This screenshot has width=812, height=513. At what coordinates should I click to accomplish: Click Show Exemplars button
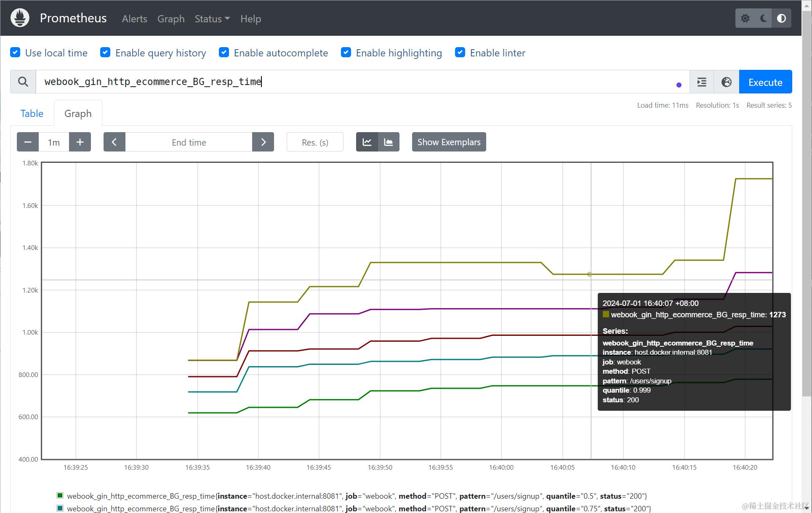pos(449,142)
